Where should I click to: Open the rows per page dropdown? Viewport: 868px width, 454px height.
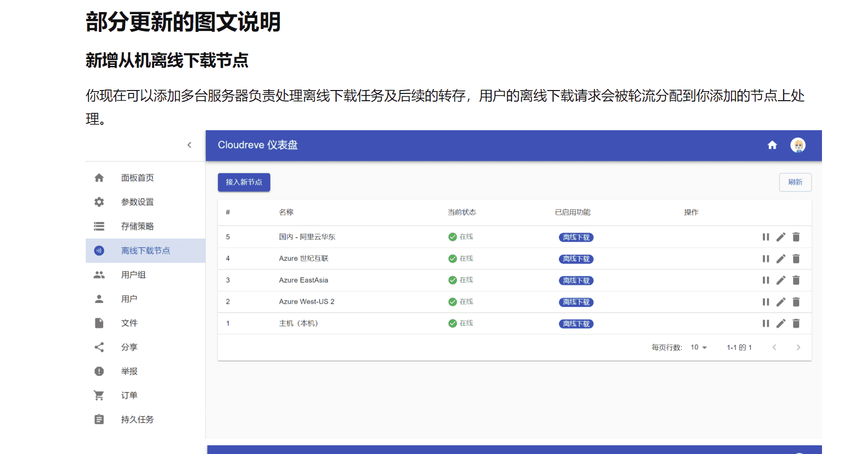(x=698, y=348)
